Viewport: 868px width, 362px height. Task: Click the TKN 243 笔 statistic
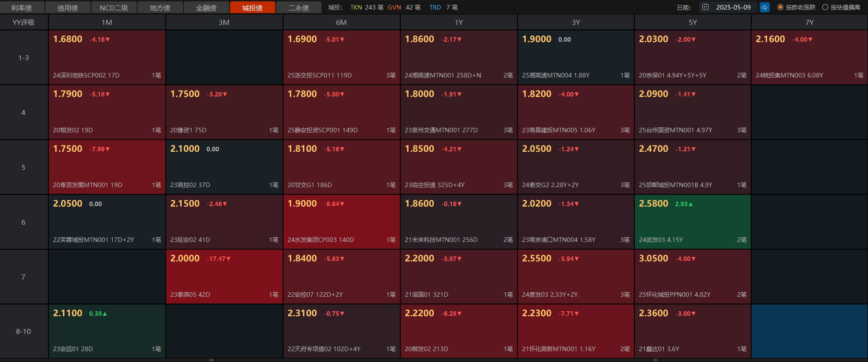click(367, 7)
